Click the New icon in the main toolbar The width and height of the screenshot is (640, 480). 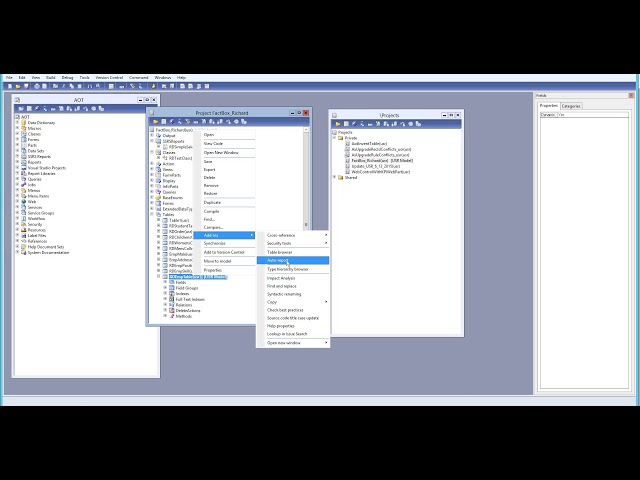[x=10, y=87]
